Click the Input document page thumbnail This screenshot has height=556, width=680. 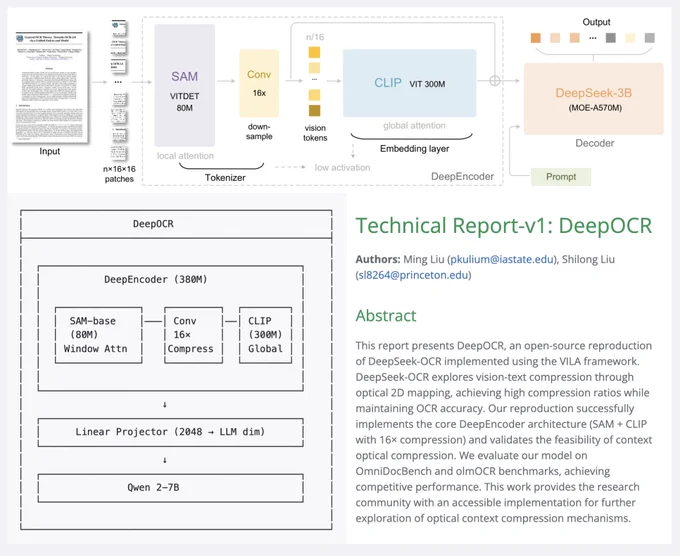pos(49,86)
